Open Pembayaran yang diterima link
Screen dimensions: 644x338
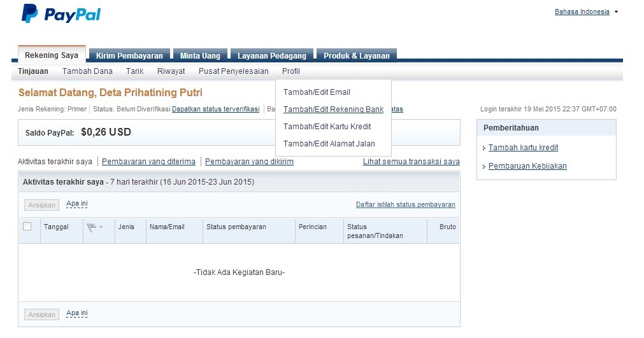148,161
